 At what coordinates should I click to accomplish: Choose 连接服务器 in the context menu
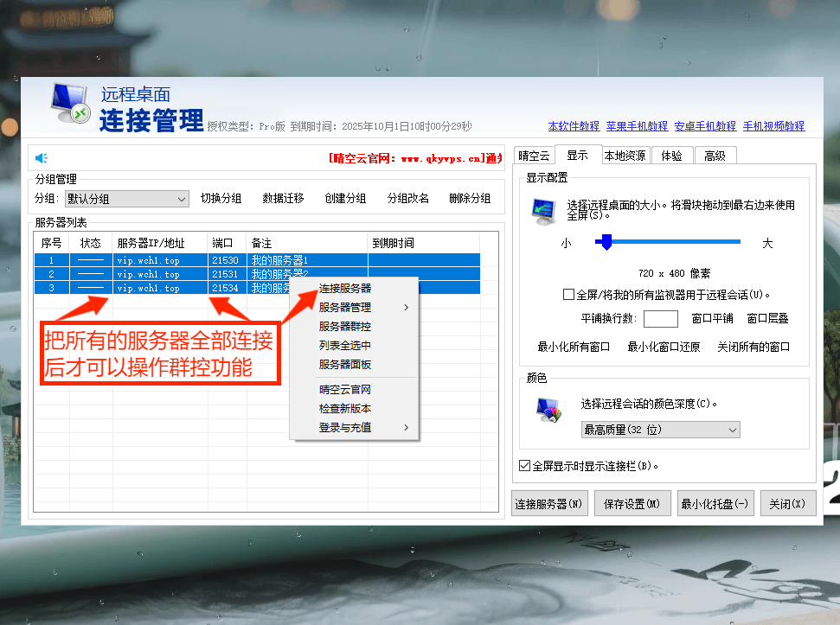click(x=345, y=288)
